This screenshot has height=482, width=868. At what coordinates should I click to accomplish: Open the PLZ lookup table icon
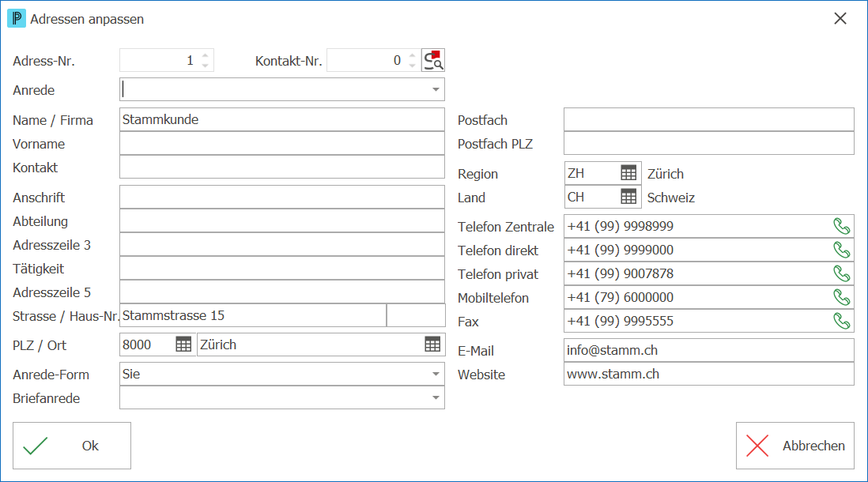pyautogui.click(x=183, y=345)
